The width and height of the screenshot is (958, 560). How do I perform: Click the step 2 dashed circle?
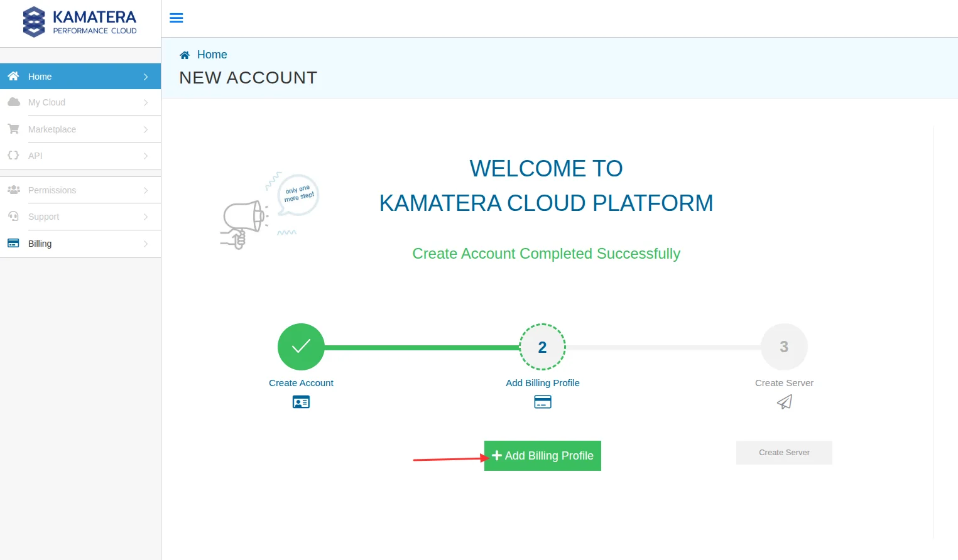click(542, 347)
